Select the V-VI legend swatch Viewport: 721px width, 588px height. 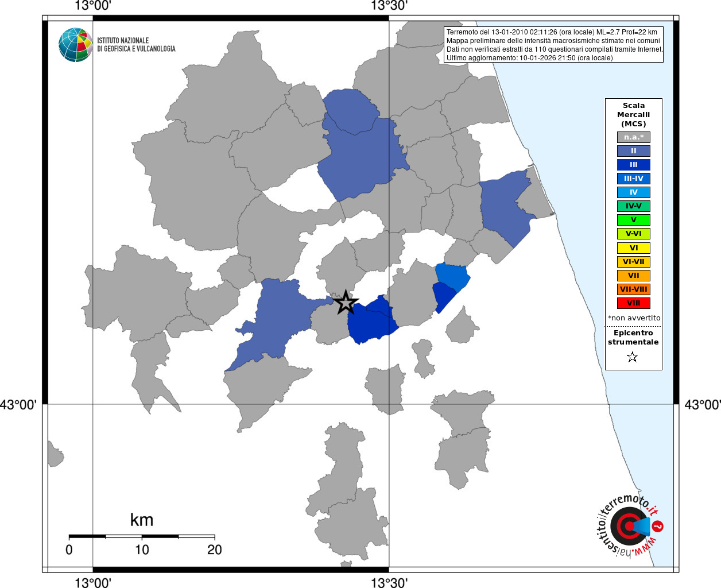coord(634,234)
